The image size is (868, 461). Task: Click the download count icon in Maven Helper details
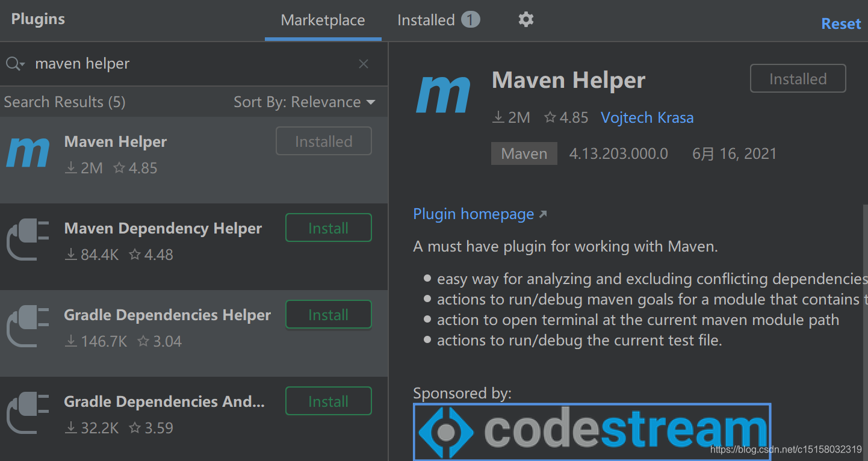tap(498, 117)
